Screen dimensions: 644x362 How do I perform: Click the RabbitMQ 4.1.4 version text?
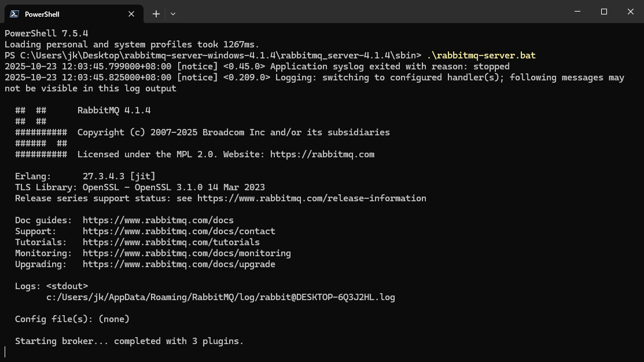114,110
